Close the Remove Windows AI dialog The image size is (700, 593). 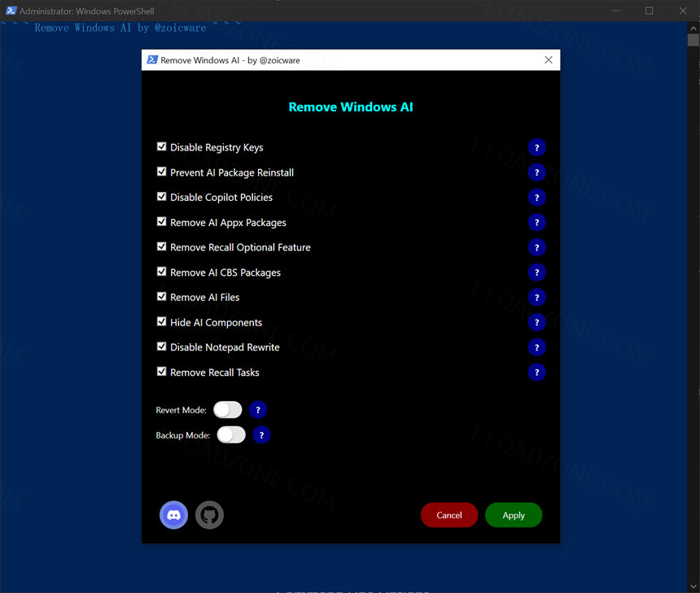pos(549,60)
